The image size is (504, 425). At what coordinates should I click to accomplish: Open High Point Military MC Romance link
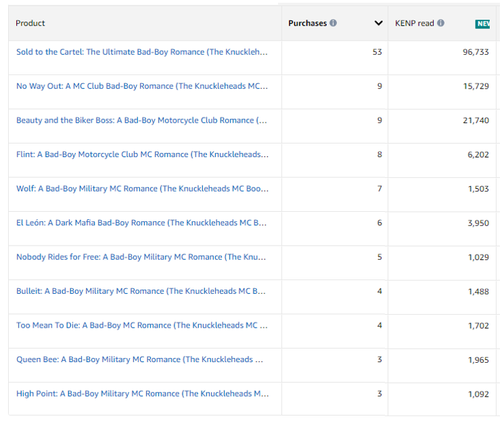coord(142,394)
